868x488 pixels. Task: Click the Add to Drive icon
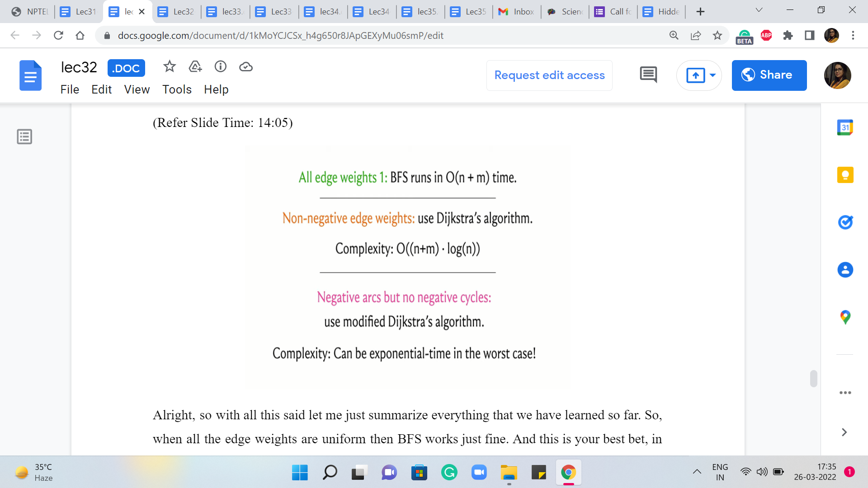click(x=195, y=67)
